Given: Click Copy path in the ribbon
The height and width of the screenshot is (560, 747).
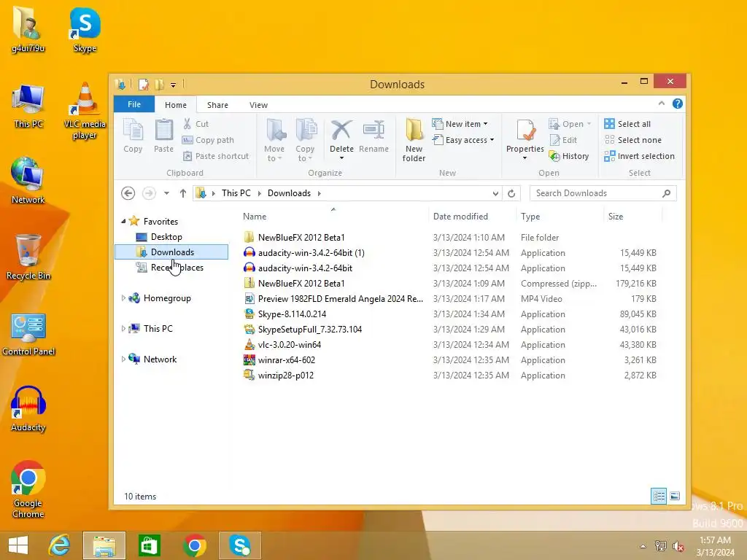Looking at the screenshot, I should (208, 140).
